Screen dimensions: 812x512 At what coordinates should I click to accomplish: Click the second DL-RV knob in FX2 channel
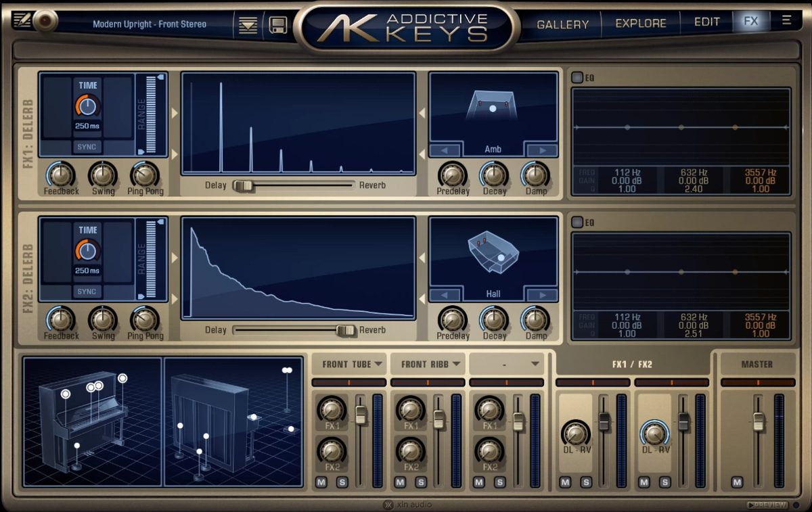pyautogui.click(x=654, y=434)
